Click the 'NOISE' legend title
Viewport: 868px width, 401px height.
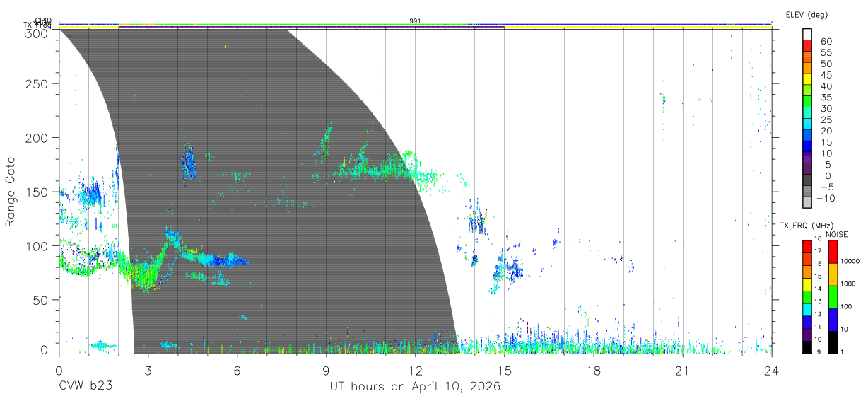836,234
